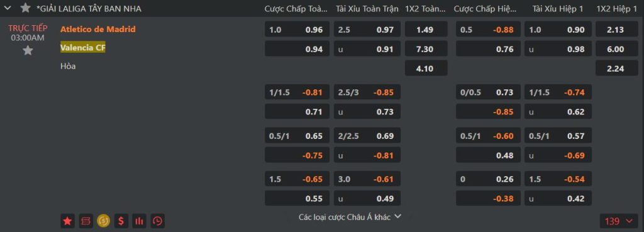Click the gold coin icon
The image size is (644, 232).
point(104,221)
